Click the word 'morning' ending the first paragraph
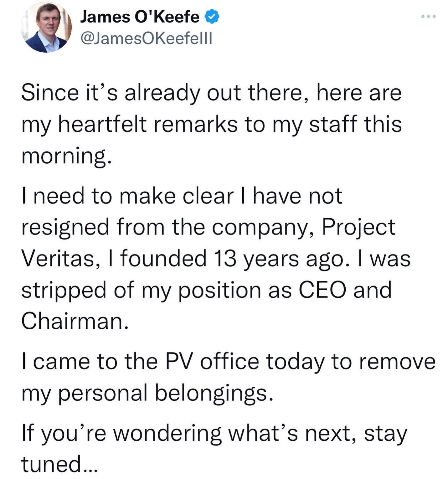 66,156
